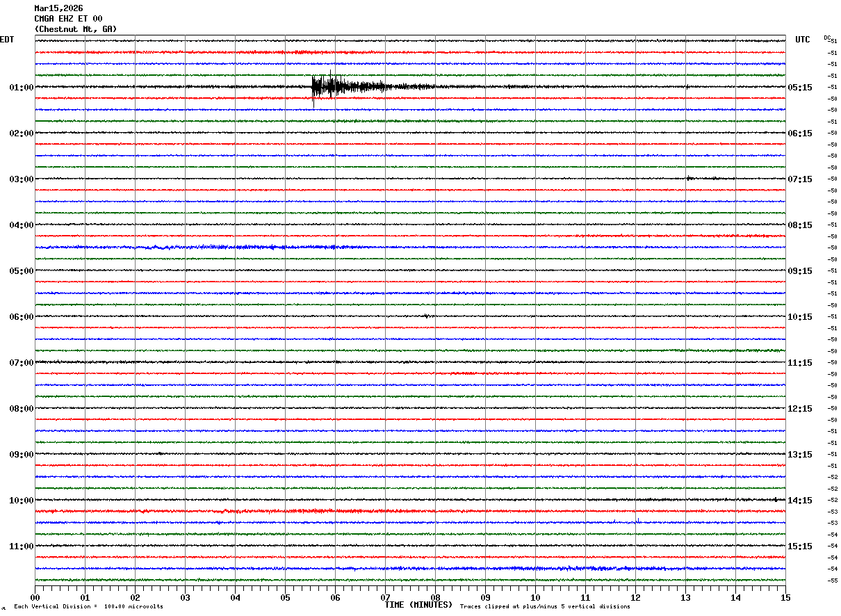The width and height of the screenshot is (841, 616).
Task: Click the small blip on the 06:00 trace
Action: (426, 316)
